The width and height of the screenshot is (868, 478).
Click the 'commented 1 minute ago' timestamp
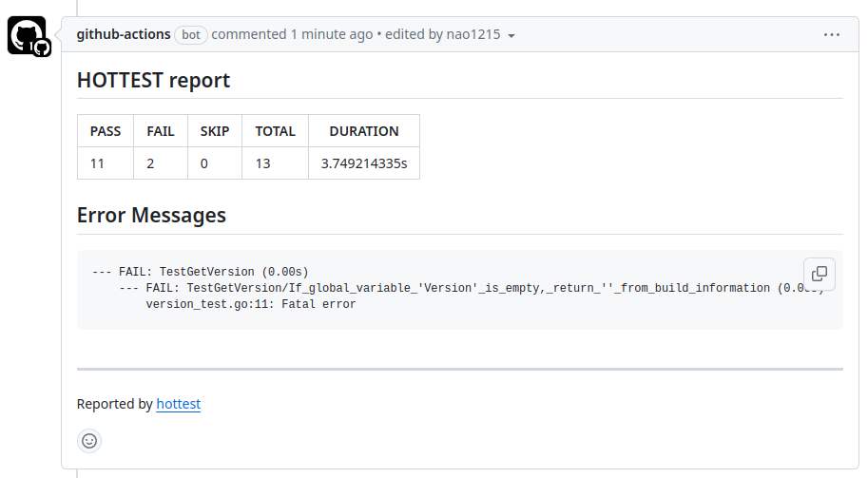pyautogui.click(x=292, y=34)
